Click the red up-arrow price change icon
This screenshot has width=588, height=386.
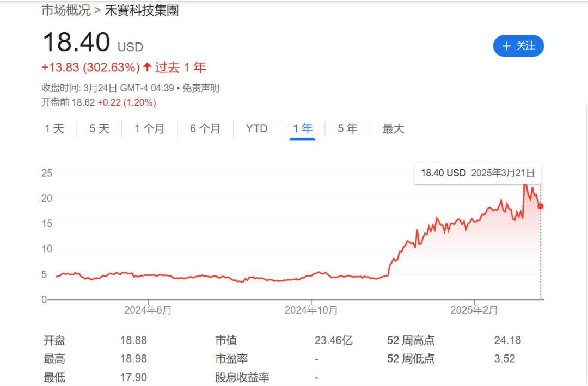coord(147,68)
